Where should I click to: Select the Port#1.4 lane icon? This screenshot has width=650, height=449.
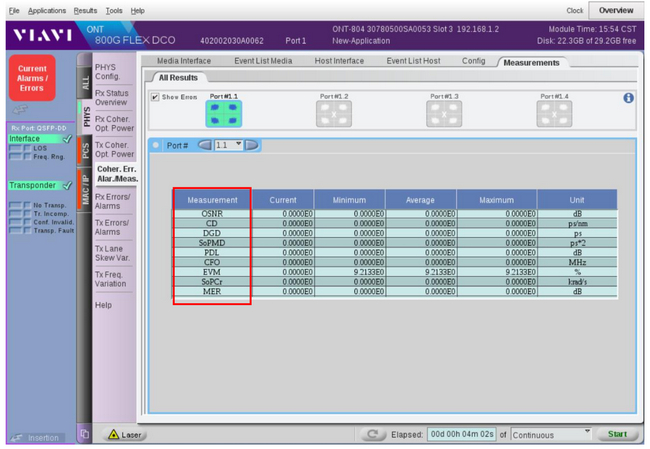click(554, 113)
